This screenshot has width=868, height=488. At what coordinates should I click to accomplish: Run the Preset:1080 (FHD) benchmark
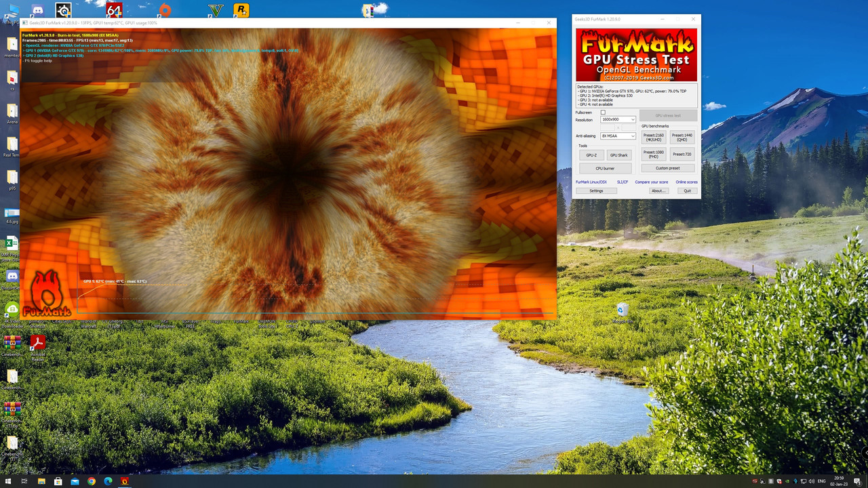click(654, 155)
